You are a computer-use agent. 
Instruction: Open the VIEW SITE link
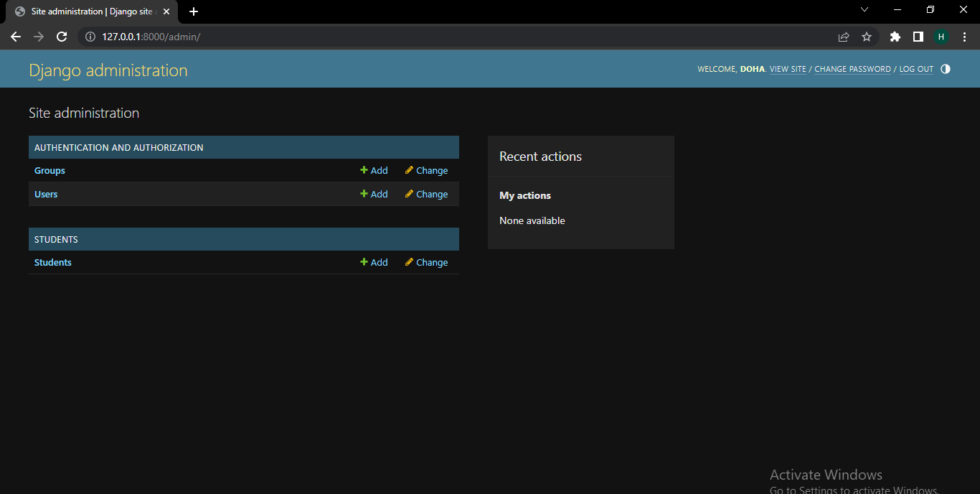coord(787,69)
